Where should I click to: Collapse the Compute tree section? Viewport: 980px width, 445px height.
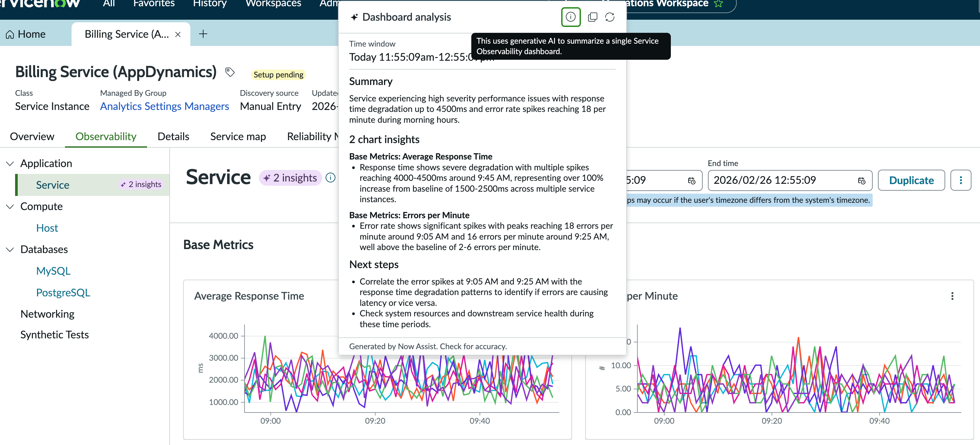[x=10, y=206]
